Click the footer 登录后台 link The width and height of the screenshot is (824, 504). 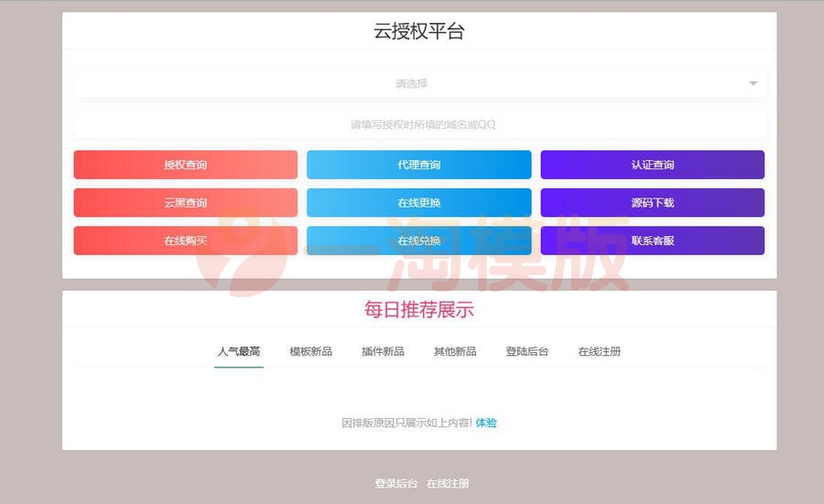point(396,484)
